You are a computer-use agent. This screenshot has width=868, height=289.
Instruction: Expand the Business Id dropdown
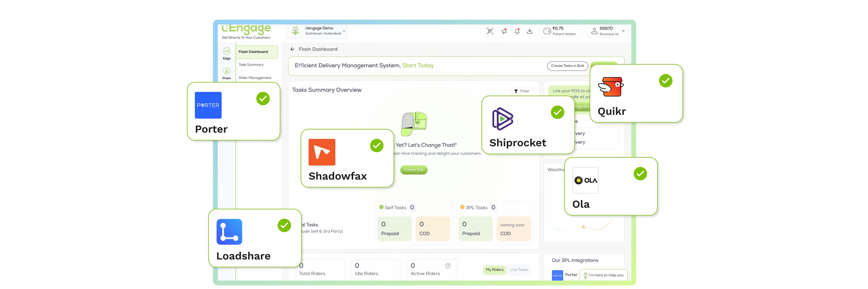(x=623, y=31)
